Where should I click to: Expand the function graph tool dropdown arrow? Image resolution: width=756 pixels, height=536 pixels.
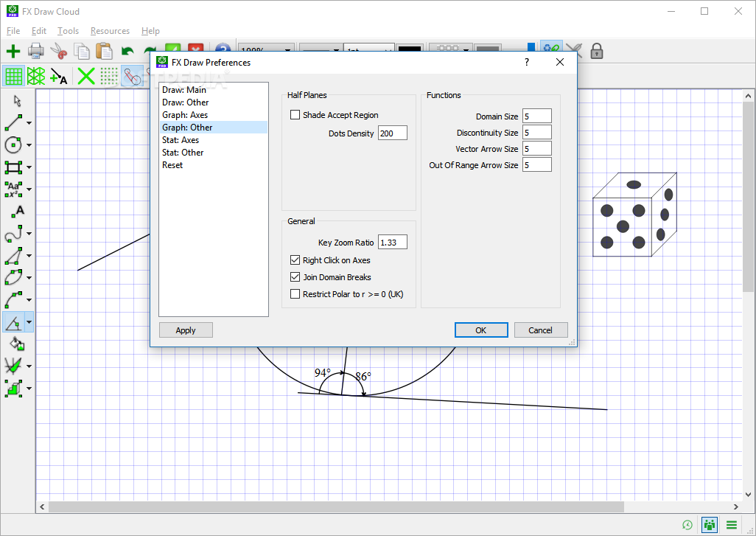click(x=29, y=366)
